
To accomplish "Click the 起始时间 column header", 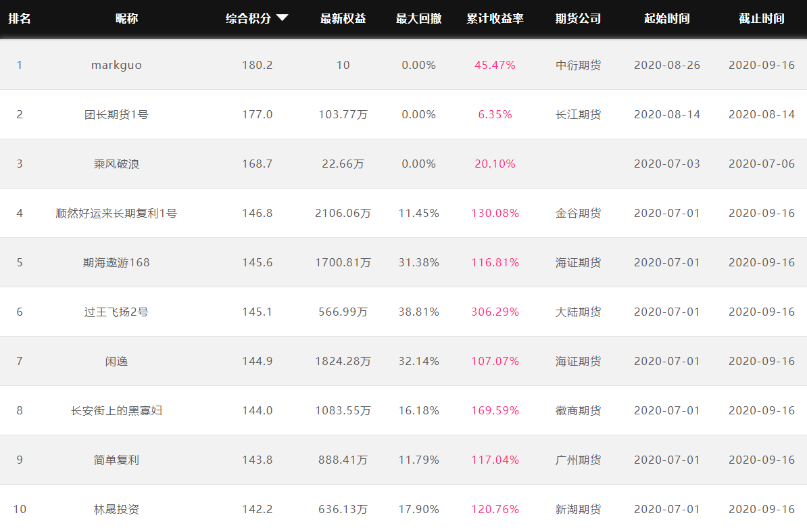I will [667, 18].
